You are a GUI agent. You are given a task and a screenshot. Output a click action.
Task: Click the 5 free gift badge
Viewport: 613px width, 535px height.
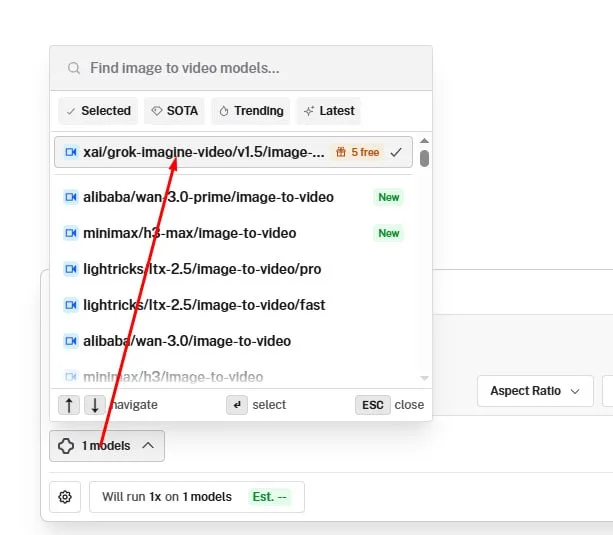coord(357,152)
